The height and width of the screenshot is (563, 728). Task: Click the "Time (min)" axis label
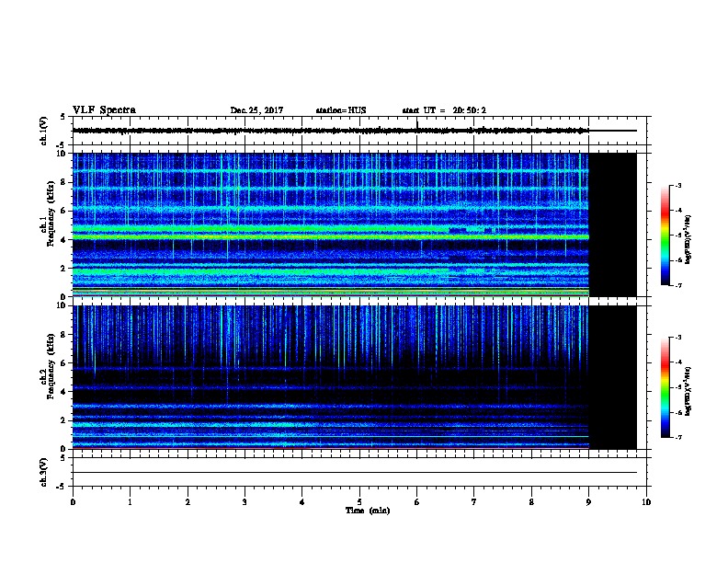(368, 511)
